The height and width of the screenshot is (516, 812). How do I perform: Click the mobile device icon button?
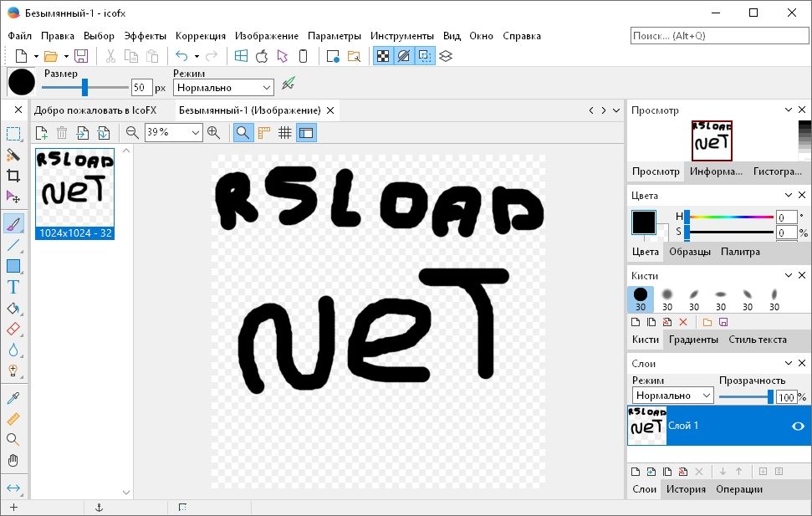304,56
